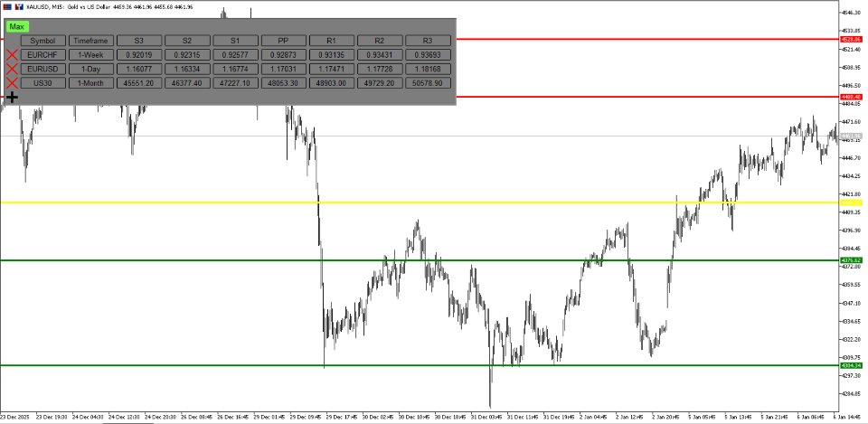The width and height of the screenshot is (868, 424).
Task: Click the US30 S3 value 45551.20
Action: tap(139, 83)
